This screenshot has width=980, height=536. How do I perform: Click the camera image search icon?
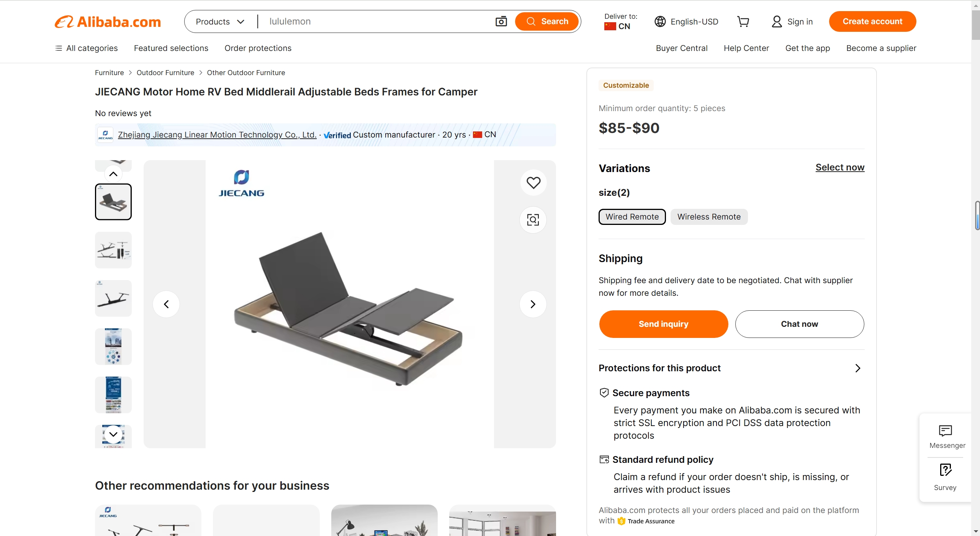501,21
